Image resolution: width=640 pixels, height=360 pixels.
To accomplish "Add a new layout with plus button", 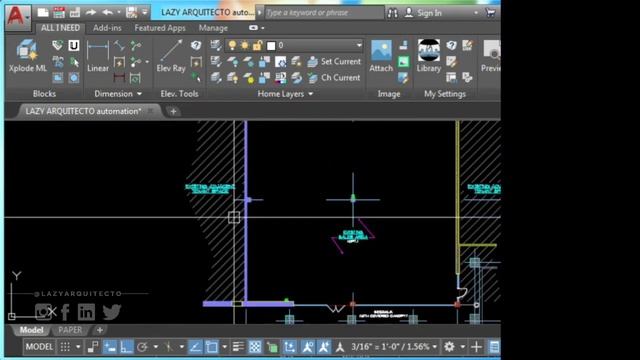I will point(100,330).
